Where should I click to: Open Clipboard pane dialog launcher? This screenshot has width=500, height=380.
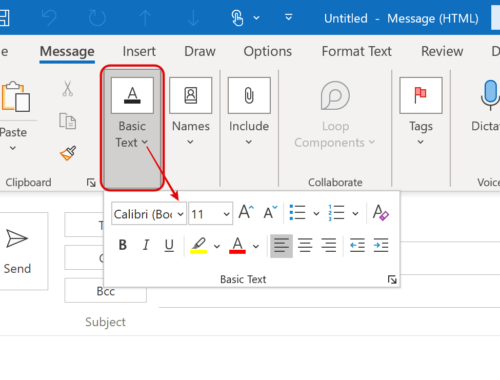point(91,183)
